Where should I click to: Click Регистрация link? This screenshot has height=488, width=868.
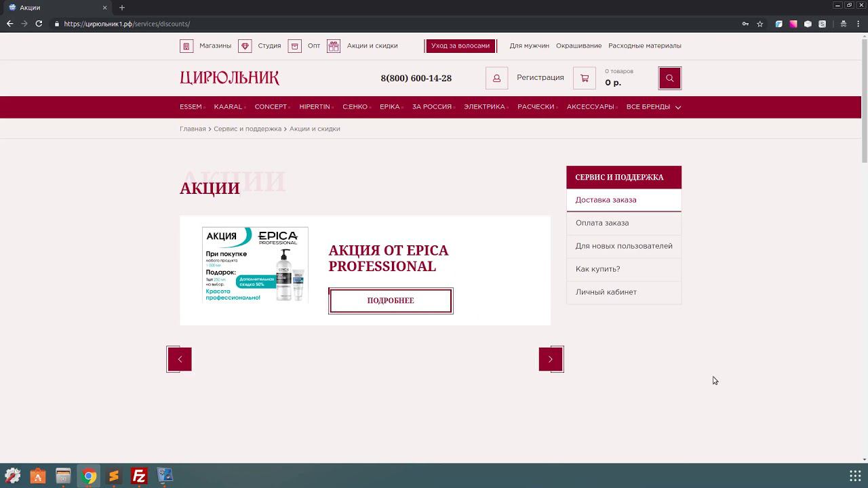[540, 78]
